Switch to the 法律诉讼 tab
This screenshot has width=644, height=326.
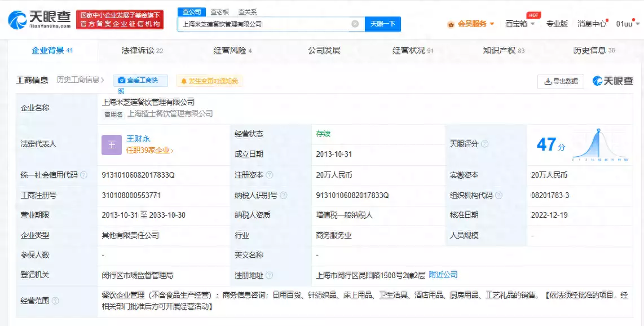coord(142,50)
